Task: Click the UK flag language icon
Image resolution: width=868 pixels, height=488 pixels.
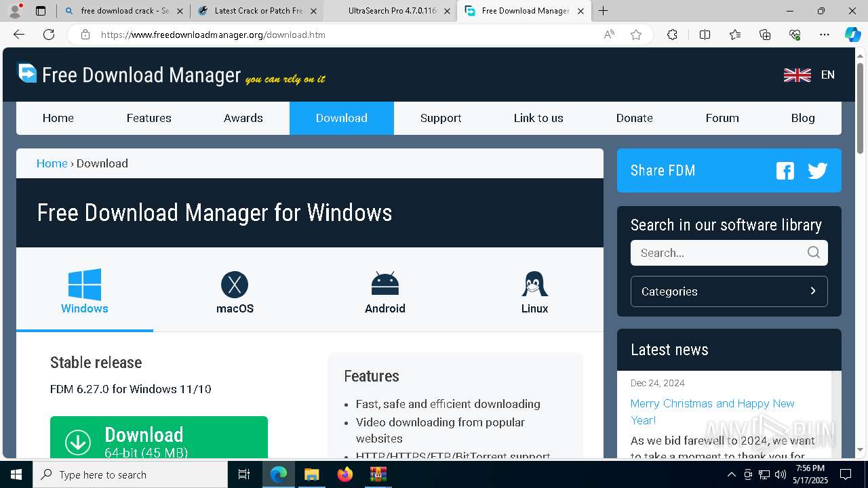Action: coord(797,75)
